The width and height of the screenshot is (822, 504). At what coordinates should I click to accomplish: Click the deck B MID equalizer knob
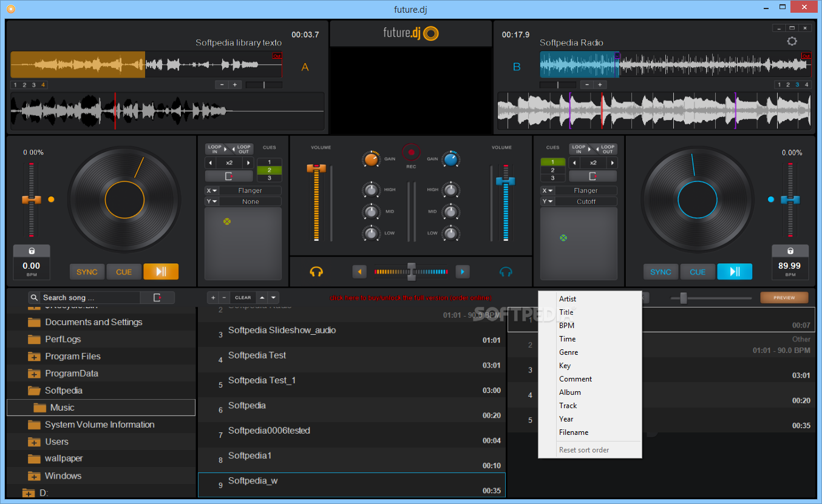(450, 212)
